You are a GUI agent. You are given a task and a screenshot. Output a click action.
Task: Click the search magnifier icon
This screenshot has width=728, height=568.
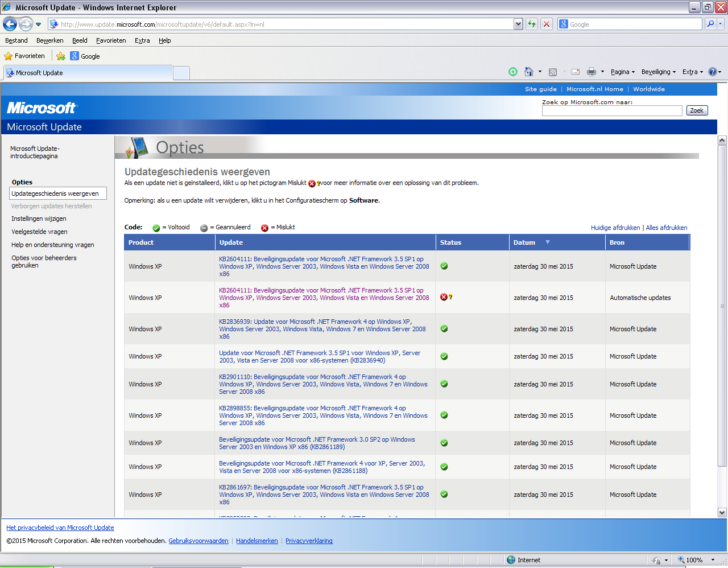click(710, 24)
